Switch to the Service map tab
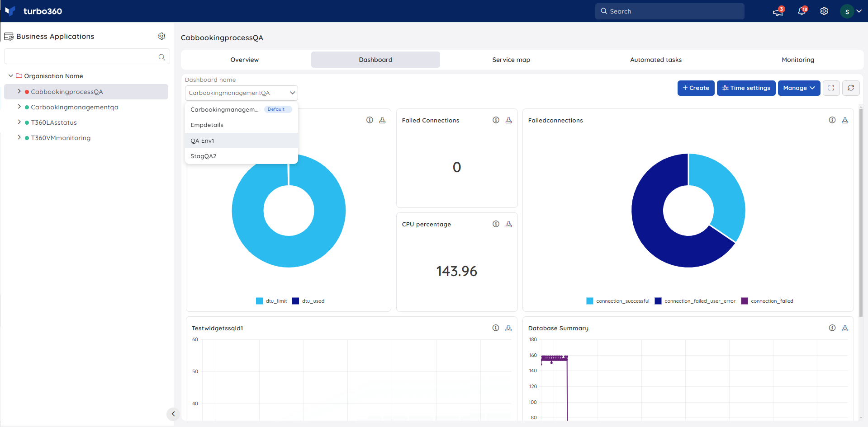868x427 pixels. (511, 60)
